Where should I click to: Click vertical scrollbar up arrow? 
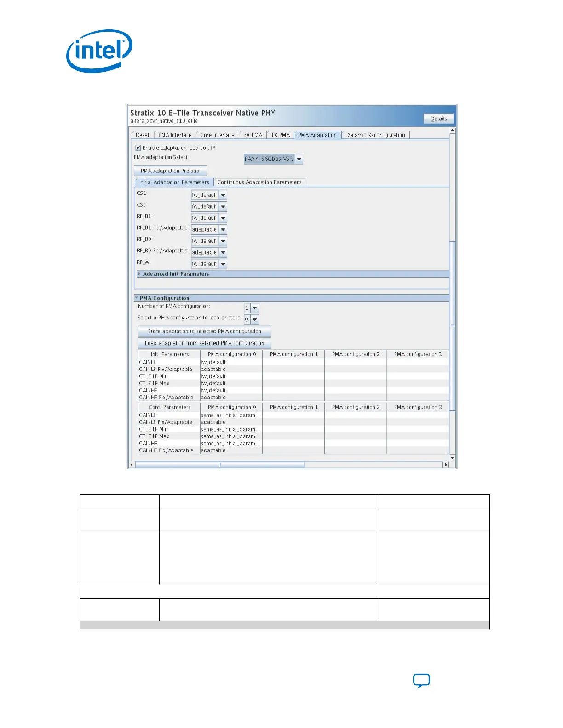click(x=453, y=130)
